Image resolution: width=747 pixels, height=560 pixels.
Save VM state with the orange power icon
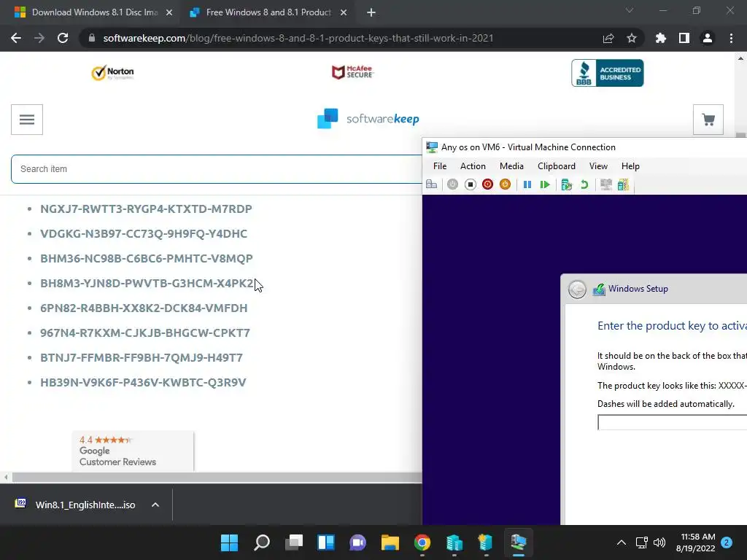pyautogui.click(x=505, y=184)
